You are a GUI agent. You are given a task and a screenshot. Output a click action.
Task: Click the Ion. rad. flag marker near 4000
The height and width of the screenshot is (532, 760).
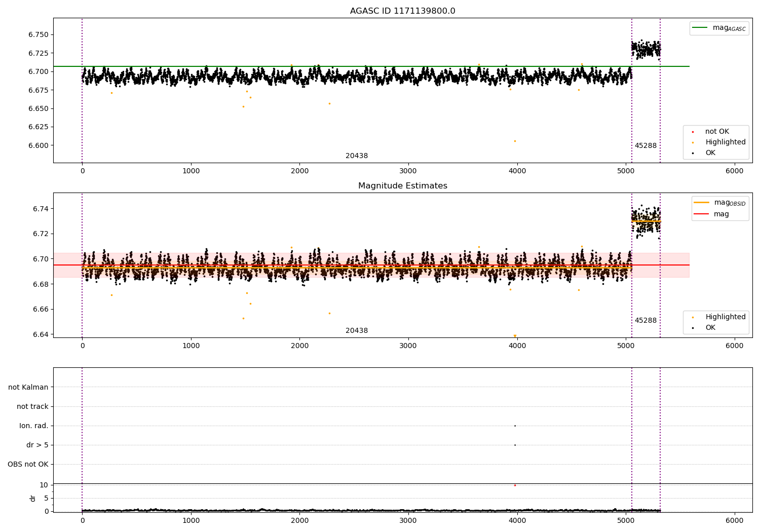[x=515, y=426]
